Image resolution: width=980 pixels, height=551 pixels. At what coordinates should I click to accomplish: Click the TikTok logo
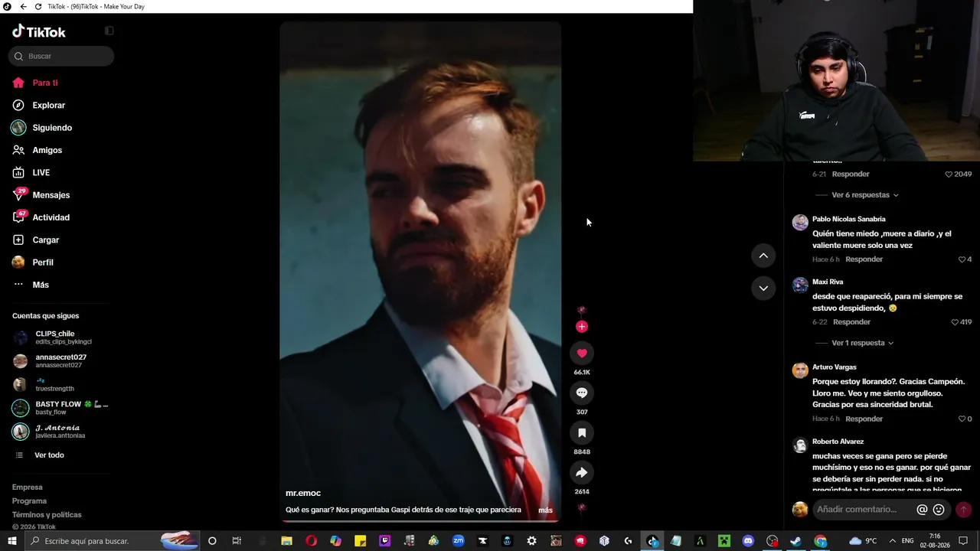39,31
